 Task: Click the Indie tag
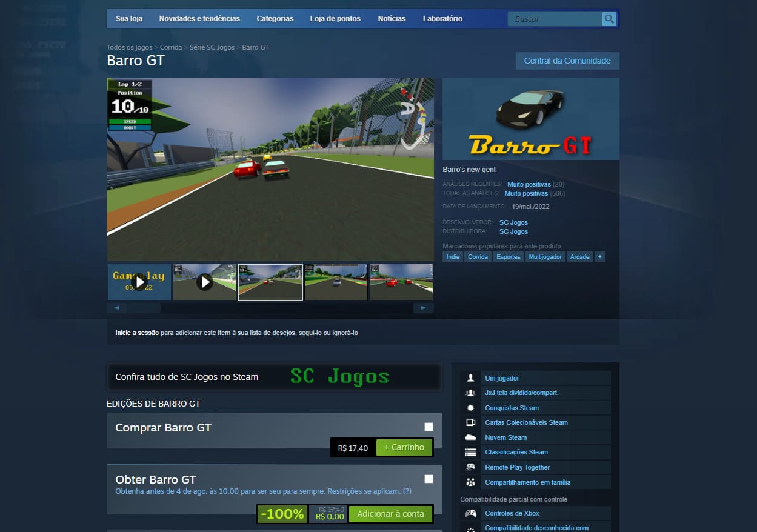click(x=453, y=257)
